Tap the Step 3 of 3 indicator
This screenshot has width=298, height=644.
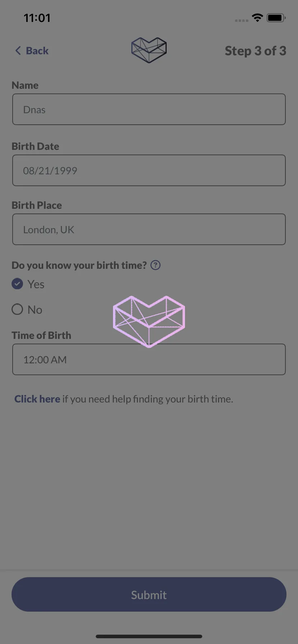(256, 51)
